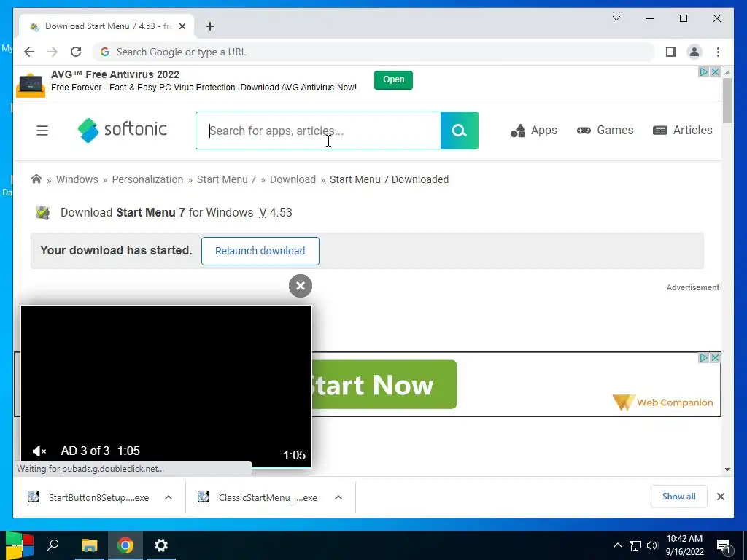Click the home breadcrumb icon
This screenshot has height=560, width=747.
(36, 179)
